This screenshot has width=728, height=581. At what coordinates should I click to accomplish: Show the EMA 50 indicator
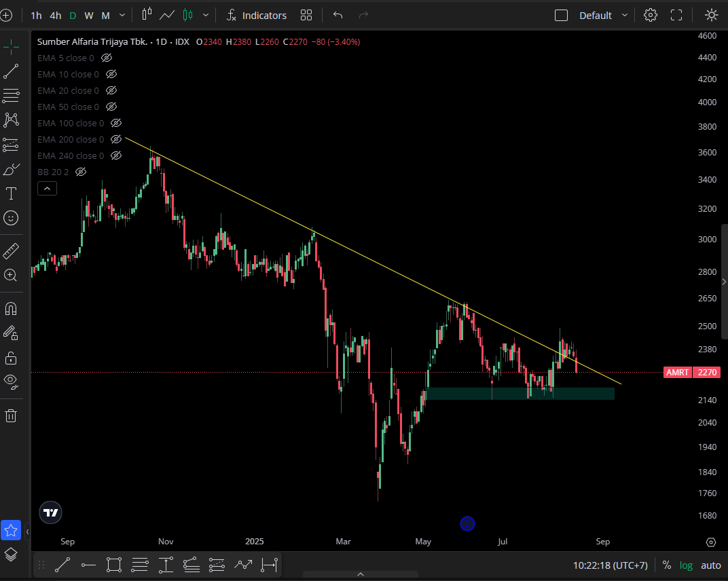pos(111,107)
